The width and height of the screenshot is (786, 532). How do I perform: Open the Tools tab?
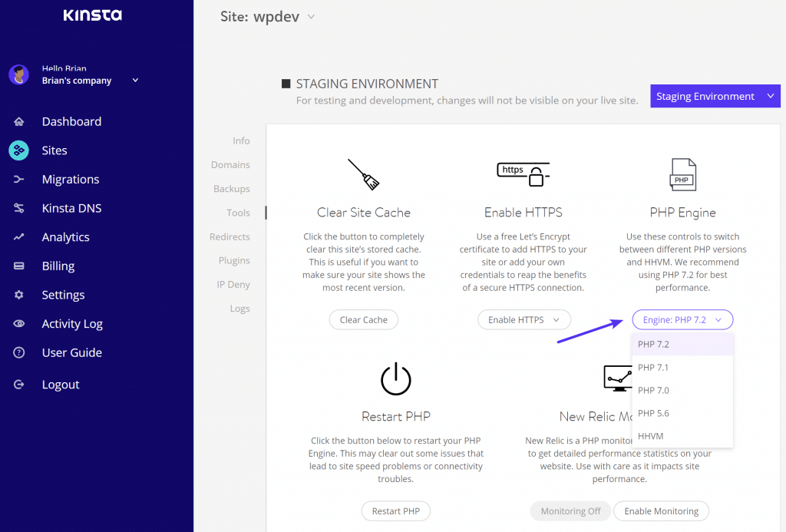pyautogui.click(x=238, y=213)
